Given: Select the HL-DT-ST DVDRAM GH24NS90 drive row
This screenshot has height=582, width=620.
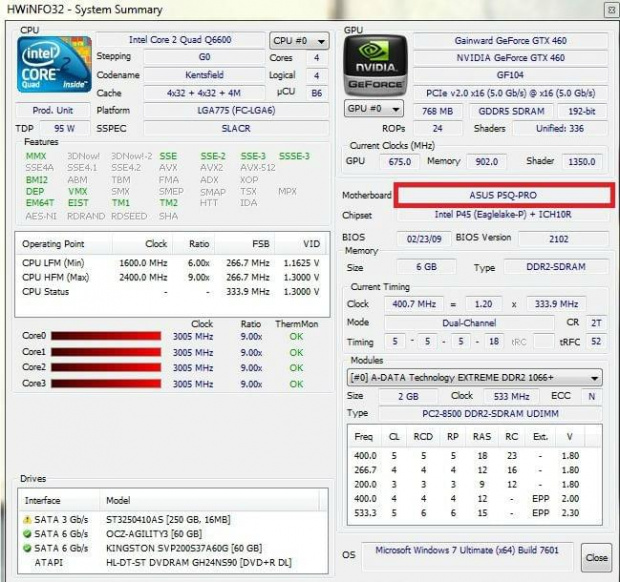Looking at the screenshot, I should (x=174, y=563).
